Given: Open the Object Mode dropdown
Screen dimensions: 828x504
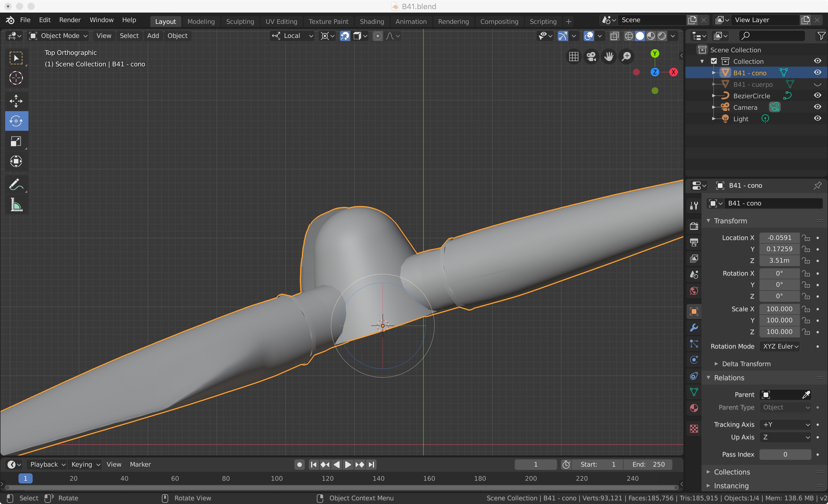Looking at the screenshot, I should point(58,36).
